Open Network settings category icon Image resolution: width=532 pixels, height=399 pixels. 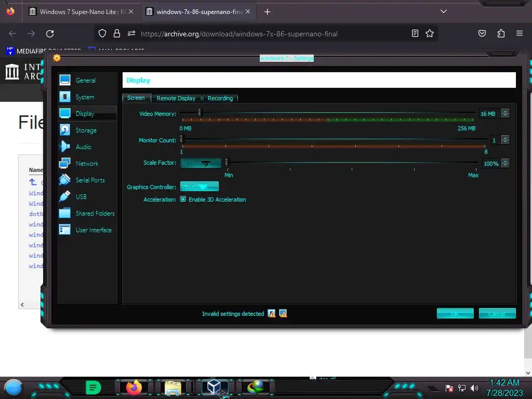65,163
